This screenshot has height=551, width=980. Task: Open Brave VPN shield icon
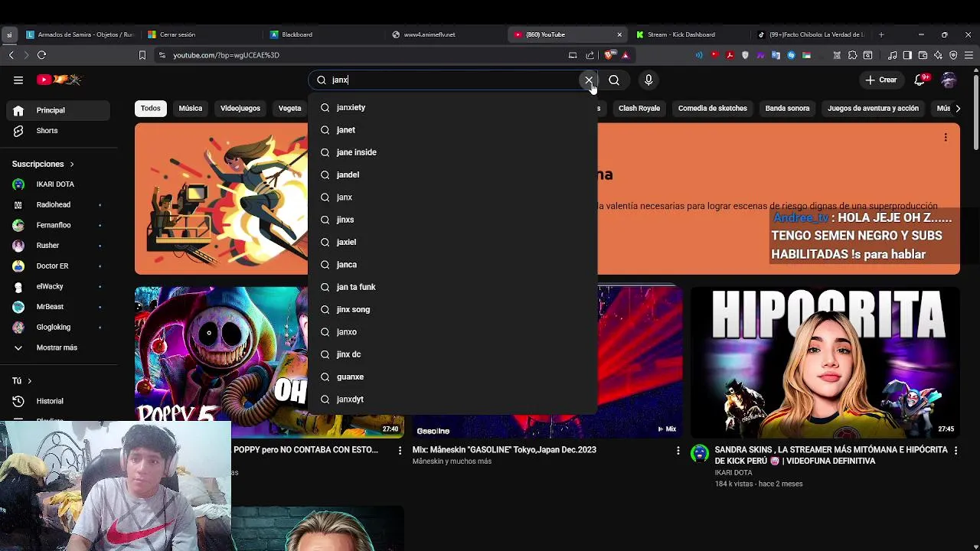[953, 55]
